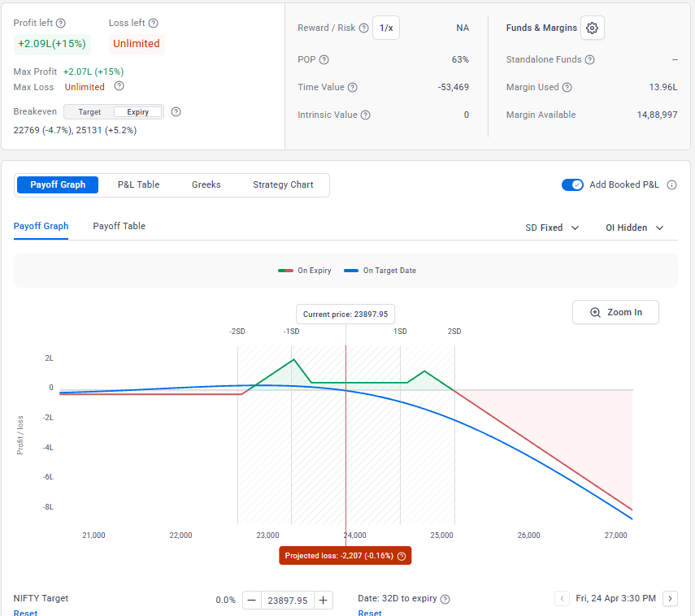Decrease NIFTY target with minus button
This screenshot has width=695, height=616.
pyautogui.click(x=252, y=601)
